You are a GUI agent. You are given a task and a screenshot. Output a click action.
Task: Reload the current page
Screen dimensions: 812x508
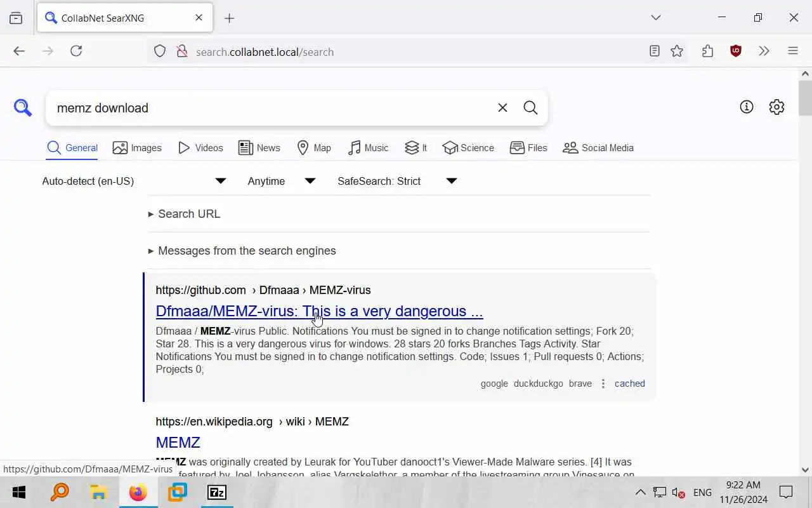pos(76,51)
